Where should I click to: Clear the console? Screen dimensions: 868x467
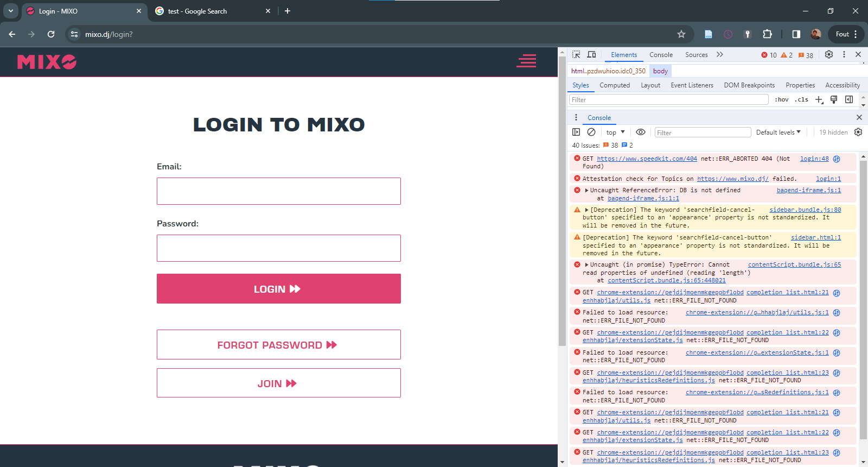pos(591,132)
